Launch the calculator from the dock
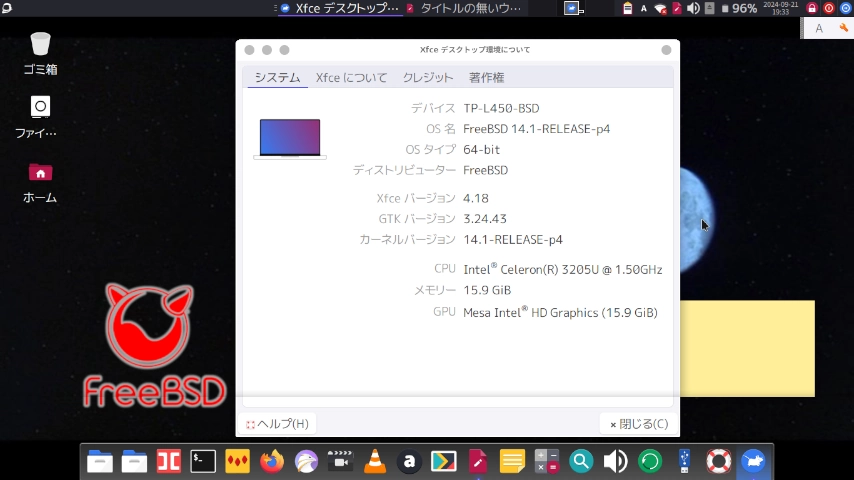 tap(547, 461)
